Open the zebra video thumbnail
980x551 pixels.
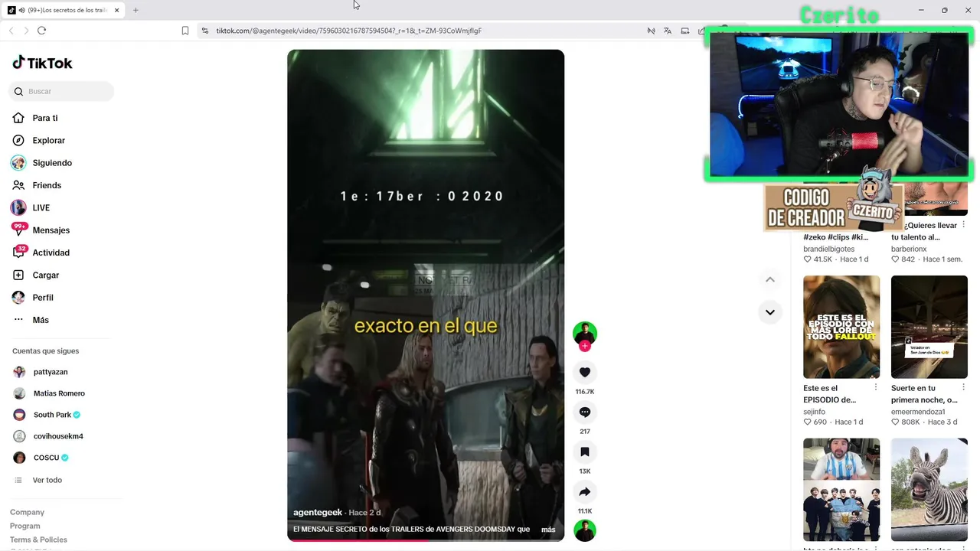tap(929, 490)
